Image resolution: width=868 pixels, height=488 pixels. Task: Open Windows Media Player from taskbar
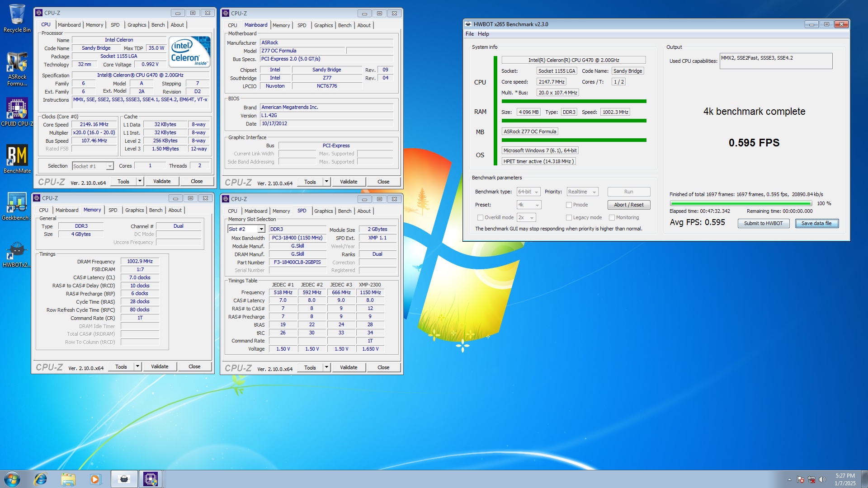click(95, 479)
